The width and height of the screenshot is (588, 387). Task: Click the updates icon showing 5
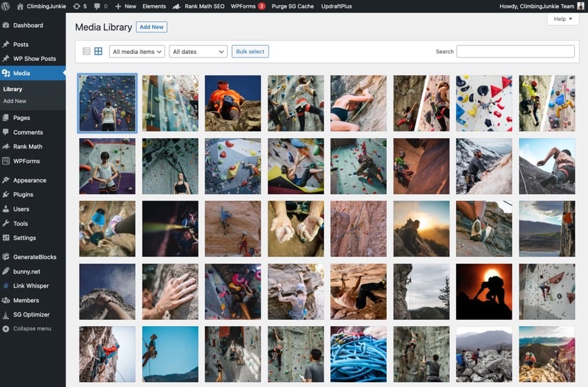80,6
